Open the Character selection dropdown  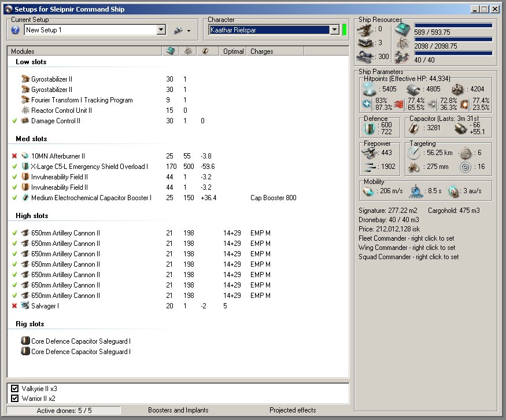[x=334, y=30]
